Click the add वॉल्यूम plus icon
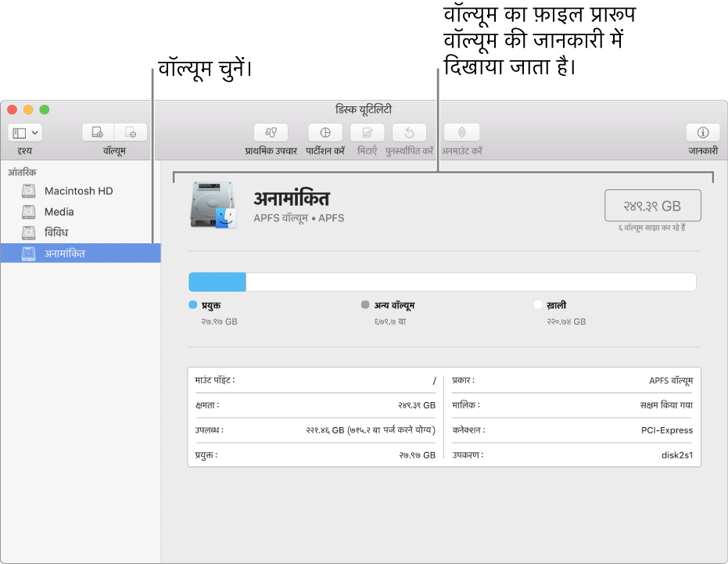728x564 pixels. point(98,132)
